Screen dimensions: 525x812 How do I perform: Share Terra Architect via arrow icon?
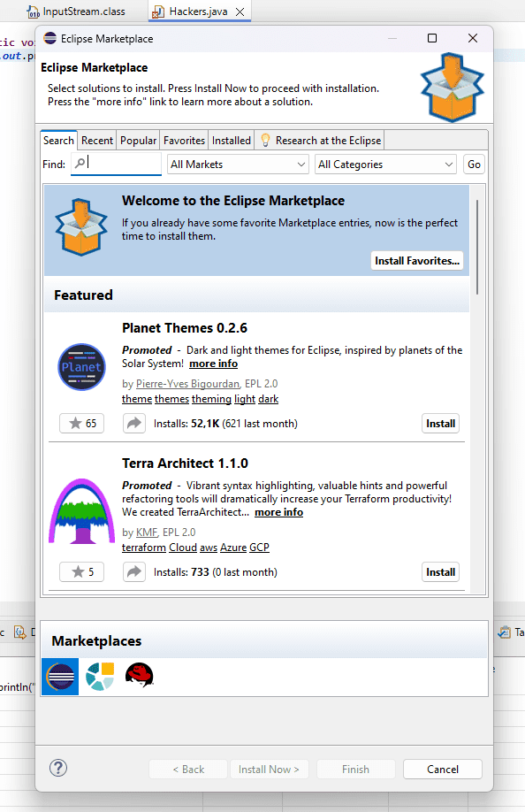click(x=134, y=572)
